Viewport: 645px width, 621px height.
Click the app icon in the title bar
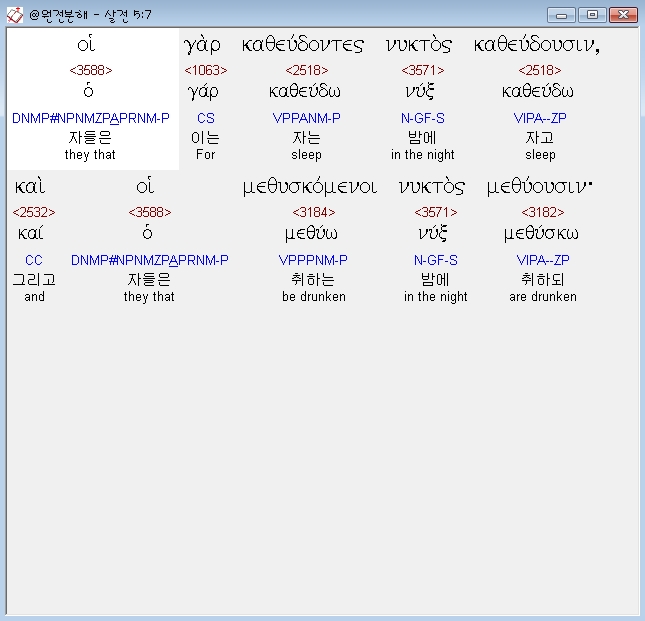(x=15, y=15)
